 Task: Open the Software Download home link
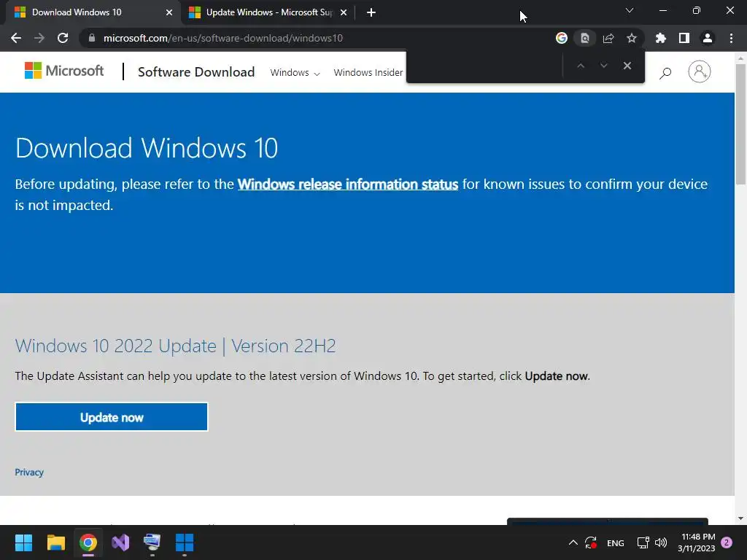coord(196,72)
